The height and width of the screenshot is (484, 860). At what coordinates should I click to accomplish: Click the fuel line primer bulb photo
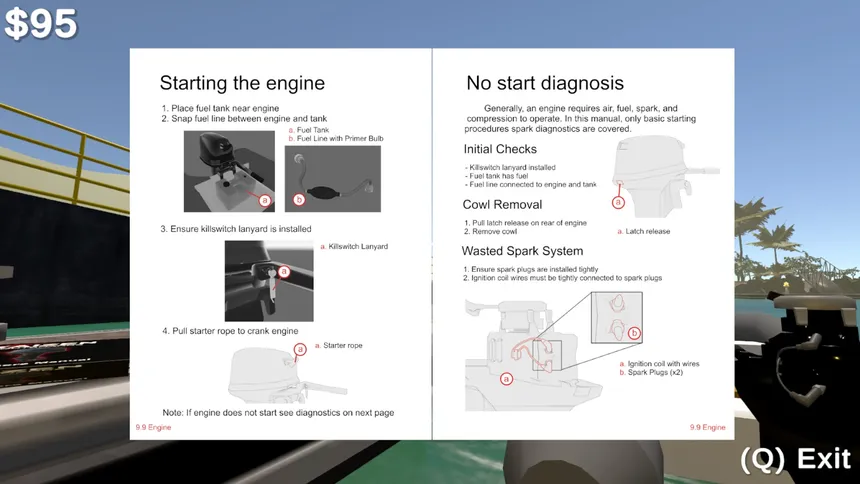[332, 179]
